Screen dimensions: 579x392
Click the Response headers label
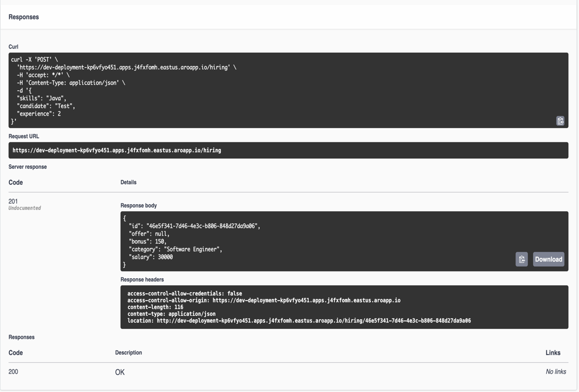point(142,280)
